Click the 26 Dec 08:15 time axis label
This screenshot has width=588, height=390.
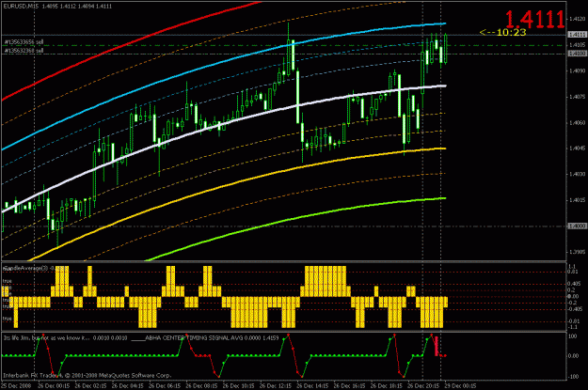pyautogui.click(x=201, y=385)
